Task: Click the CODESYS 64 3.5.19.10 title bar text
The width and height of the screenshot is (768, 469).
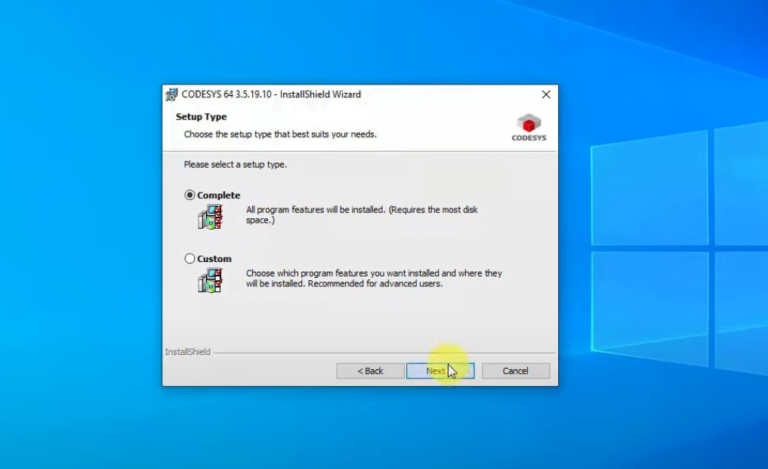Action: coord(271,95)
